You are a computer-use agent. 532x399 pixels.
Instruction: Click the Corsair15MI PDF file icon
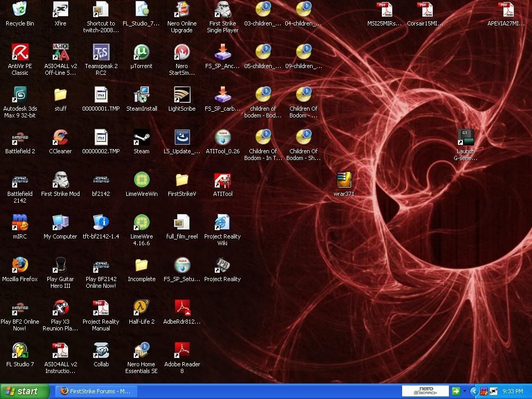point(425,9)
